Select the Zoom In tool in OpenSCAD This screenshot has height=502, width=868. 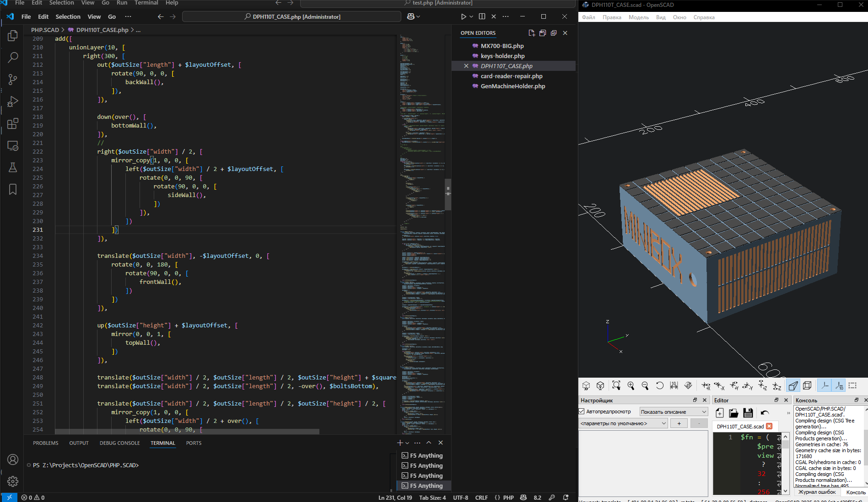pos(631,385)
